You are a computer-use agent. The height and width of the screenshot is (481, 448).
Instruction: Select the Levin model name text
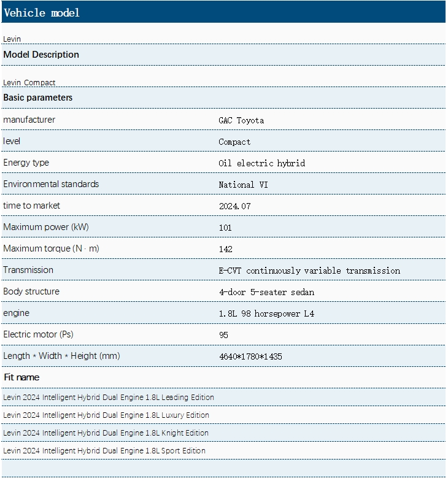tap(12, 39)
